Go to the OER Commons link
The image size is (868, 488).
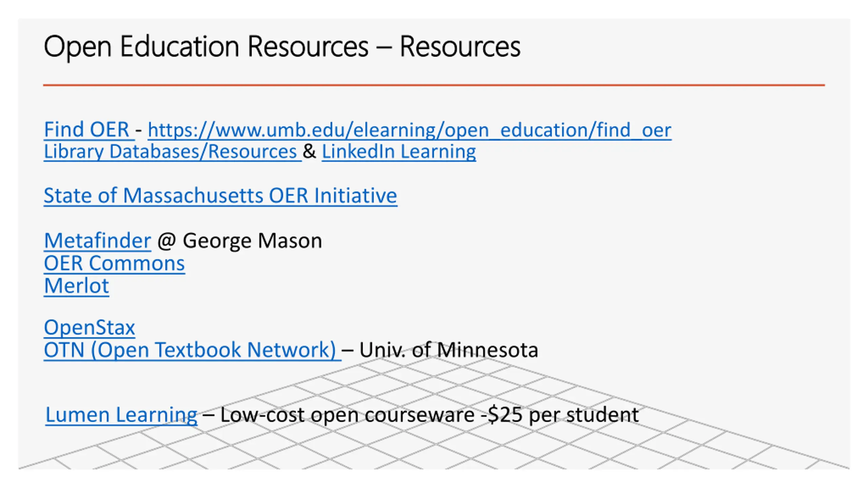[x=114, y=263]
